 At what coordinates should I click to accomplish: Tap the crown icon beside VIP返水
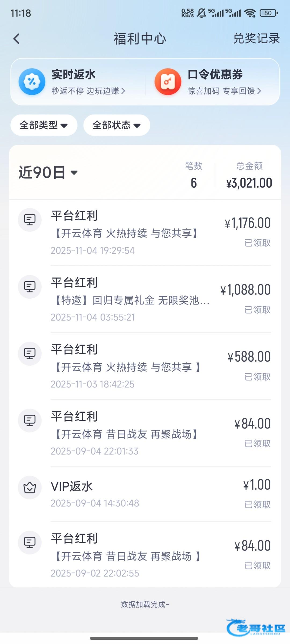[x=30, y=487]
